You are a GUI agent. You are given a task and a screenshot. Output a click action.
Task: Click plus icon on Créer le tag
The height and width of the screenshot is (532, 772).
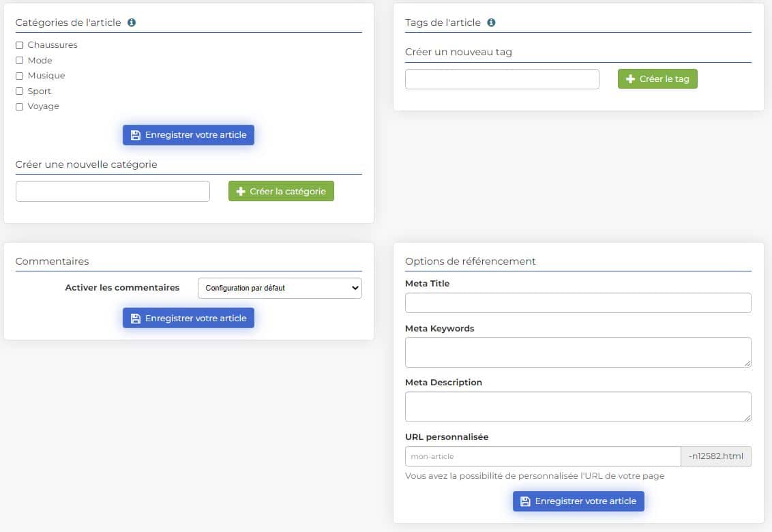630,79
